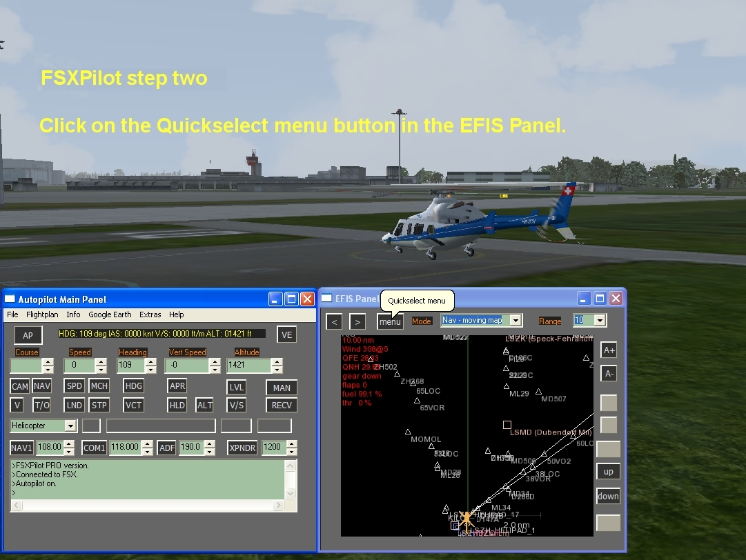Click the Course value field
Screen dimensions: 746x560
(26, 365)
